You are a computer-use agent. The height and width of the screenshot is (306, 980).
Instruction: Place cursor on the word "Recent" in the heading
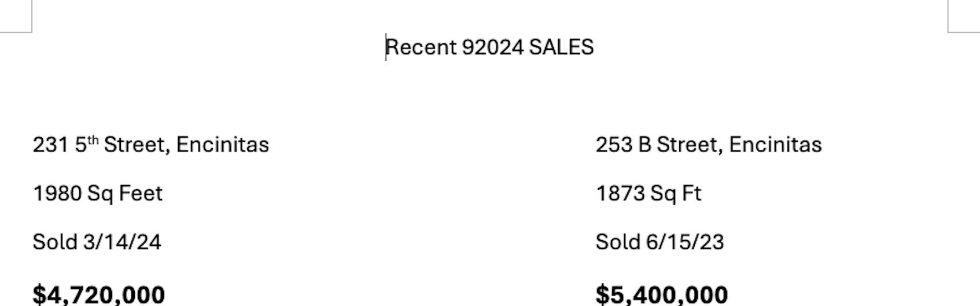coord(421,47)
